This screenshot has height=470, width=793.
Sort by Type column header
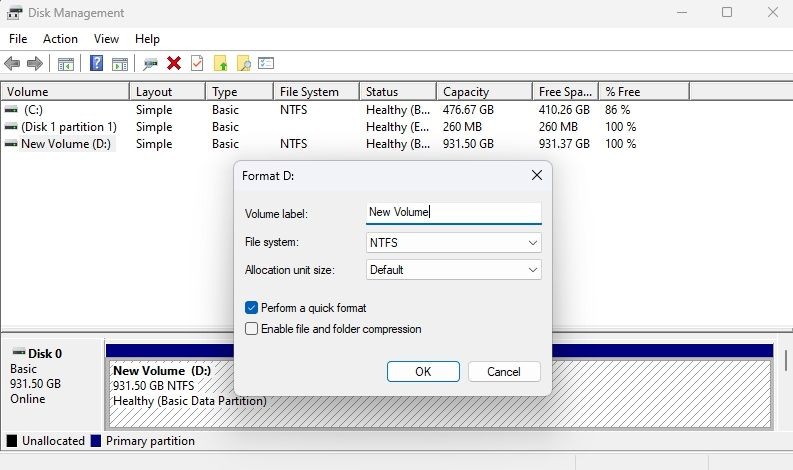tap(239, 92)
